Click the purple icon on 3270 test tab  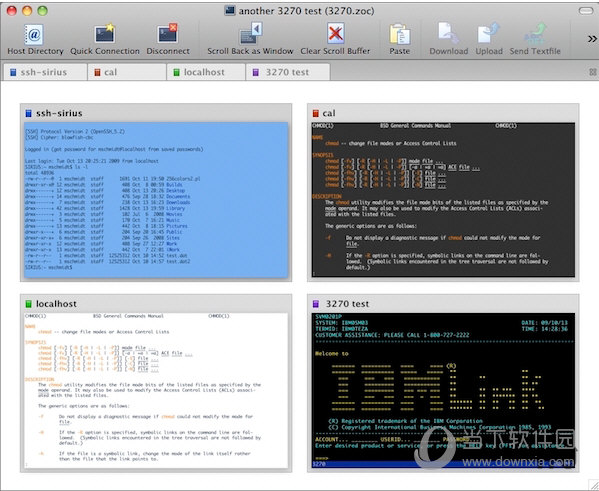click(256, 72)
